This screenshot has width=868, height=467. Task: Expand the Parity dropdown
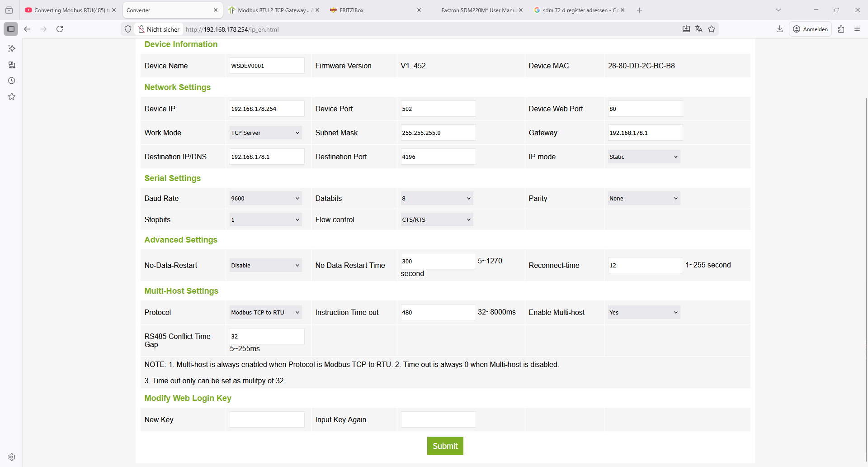point(643,198)
